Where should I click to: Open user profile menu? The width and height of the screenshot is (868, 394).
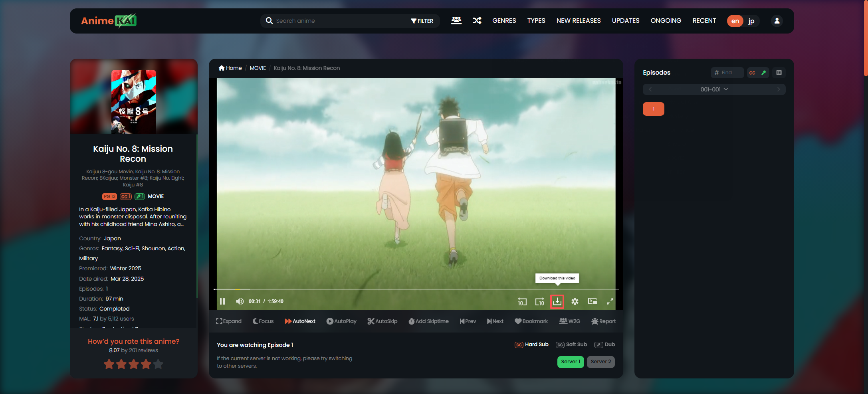(x=777, y=21)
